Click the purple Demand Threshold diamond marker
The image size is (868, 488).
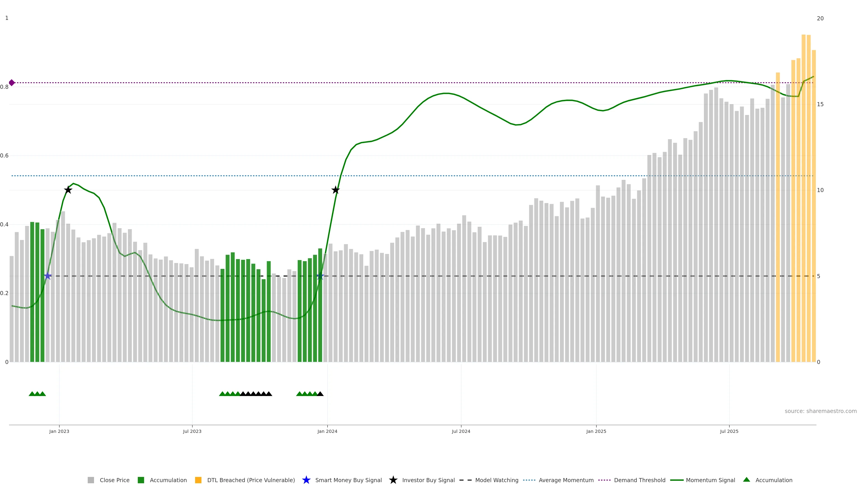click(12, 82)
